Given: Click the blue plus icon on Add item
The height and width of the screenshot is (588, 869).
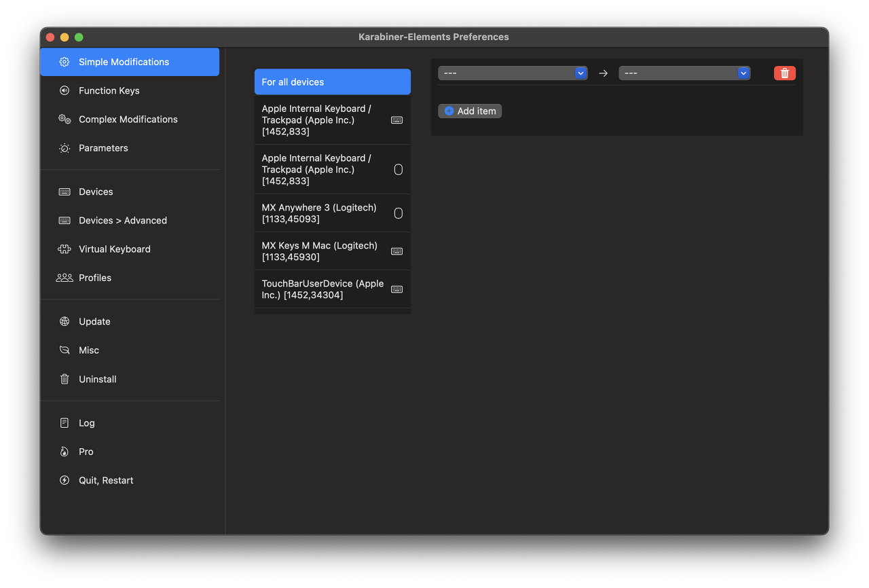Looking at the screenshot, I should click(x=449, y=111).
